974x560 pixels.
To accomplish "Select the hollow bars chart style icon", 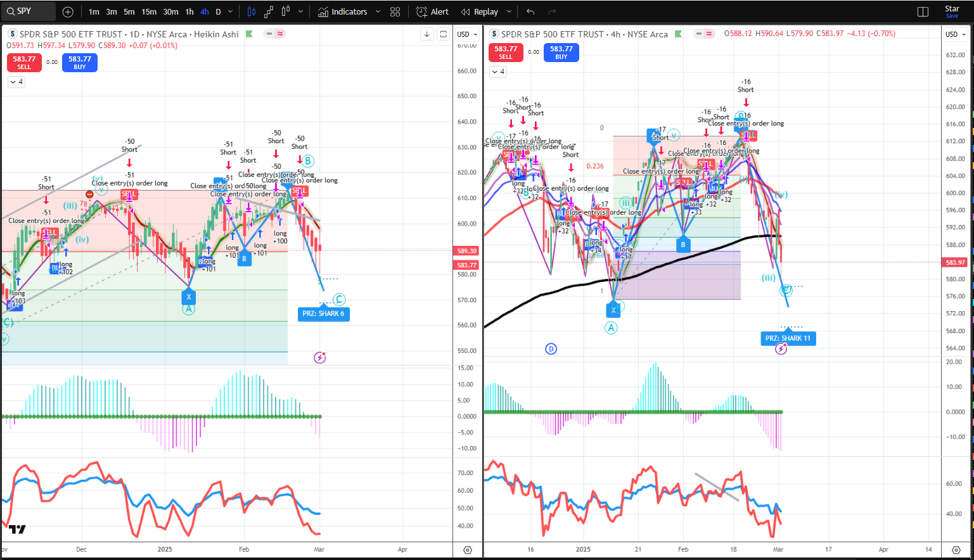I will coord(286,11).
